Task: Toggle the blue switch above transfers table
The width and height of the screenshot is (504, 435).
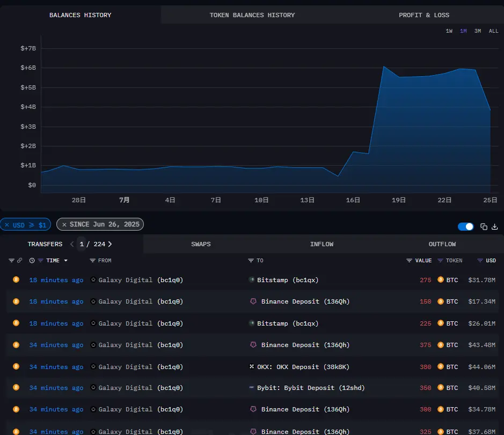Action: pyautogui.click(x=466, y=226)
